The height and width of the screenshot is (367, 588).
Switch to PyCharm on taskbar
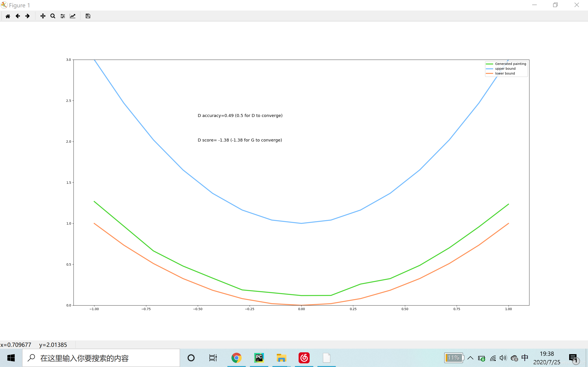pos(259,358)
